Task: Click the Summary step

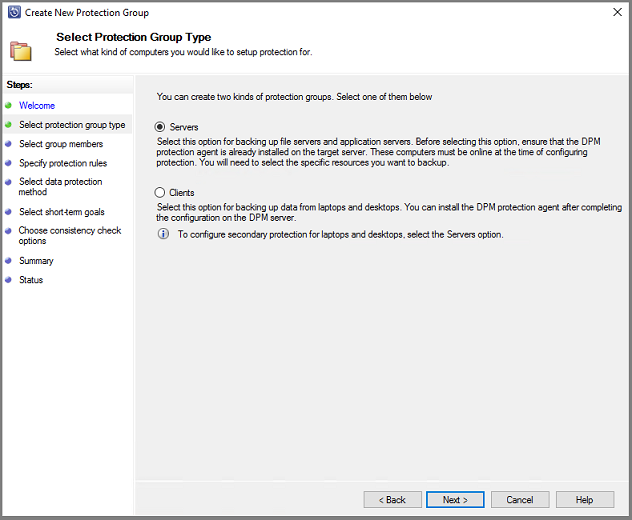Action: (x=36, y=261)
